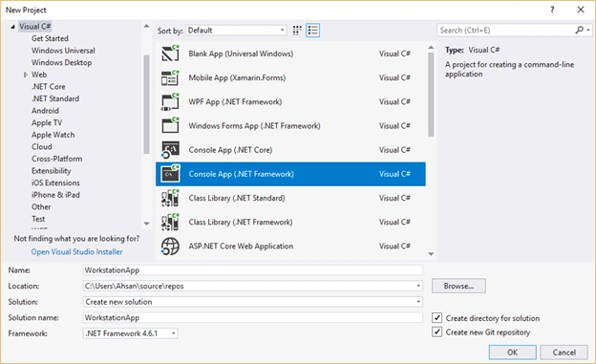Select the Console App (.NET Core) template icon
Screen dimensions: 596x364
(x=170, y=150)
